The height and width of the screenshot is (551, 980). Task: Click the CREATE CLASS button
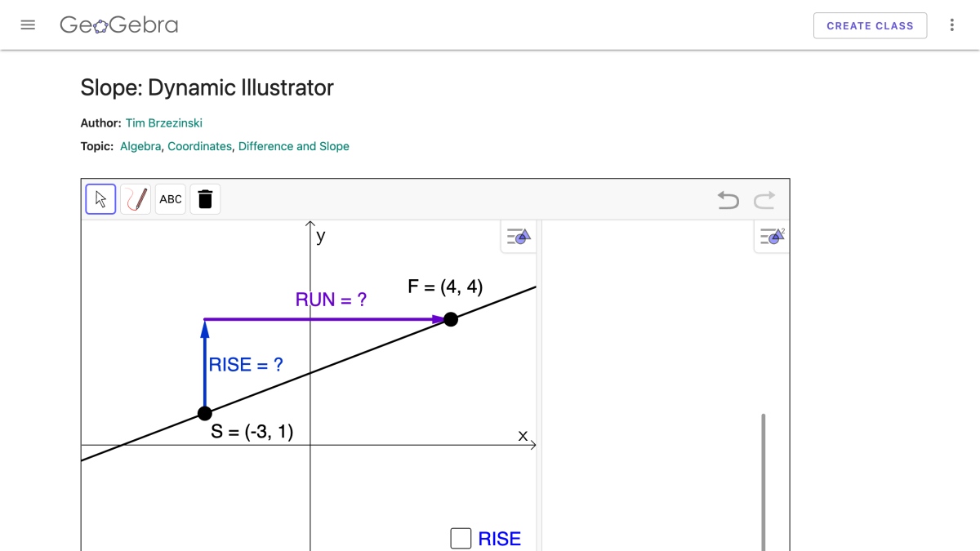(x=870, y=25)
